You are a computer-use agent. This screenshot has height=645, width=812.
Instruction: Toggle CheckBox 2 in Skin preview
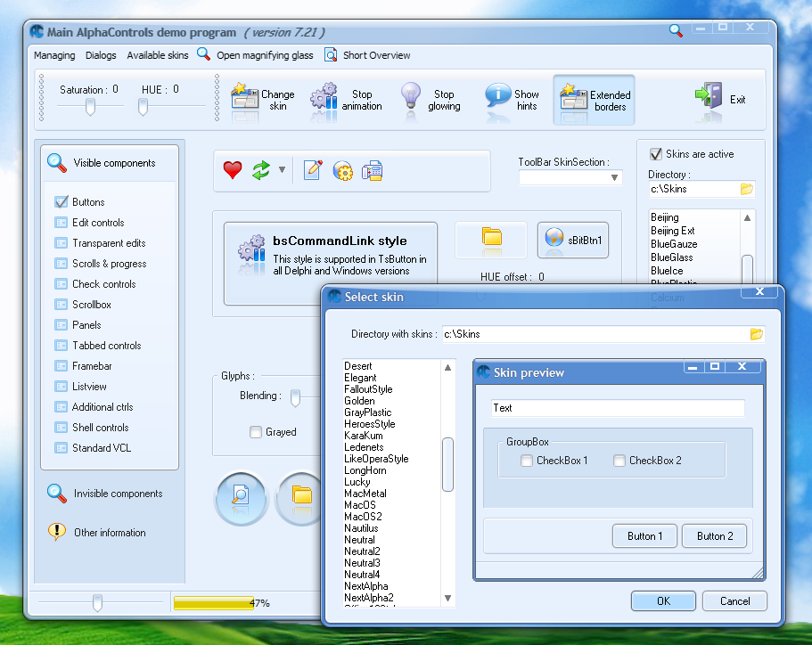(x=619, y=461)
